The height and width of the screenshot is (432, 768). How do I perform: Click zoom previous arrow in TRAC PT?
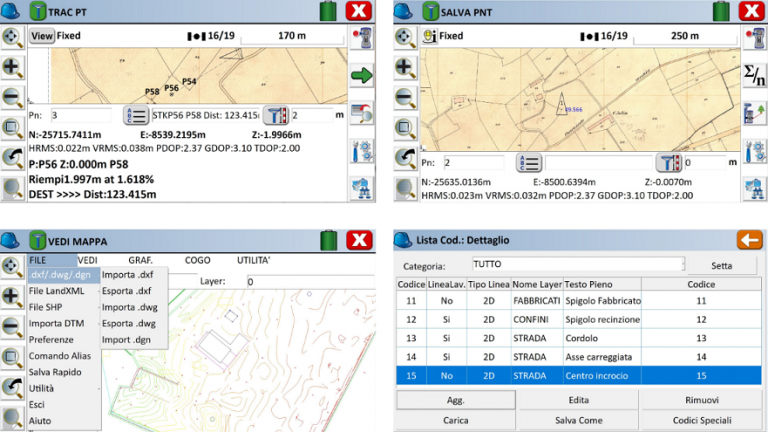[x=13, y=158]
